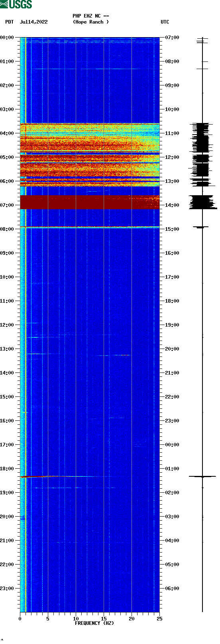Click the frequency axis tick "10"
This screenshot has width=220, height=644.
76,619
